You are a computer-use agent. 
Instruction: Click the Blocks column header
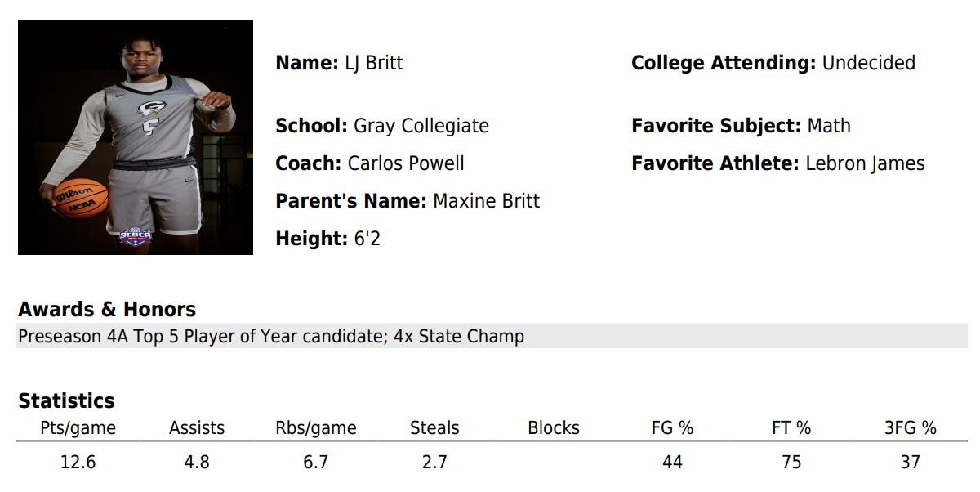pyautogui.click(x=554, y=427)
